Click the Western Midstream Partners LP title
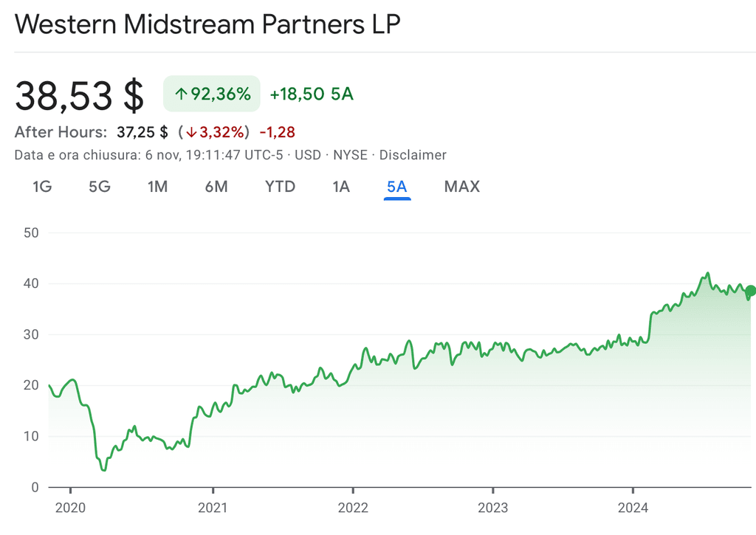The image size is (756, 535). click(207, 25)
